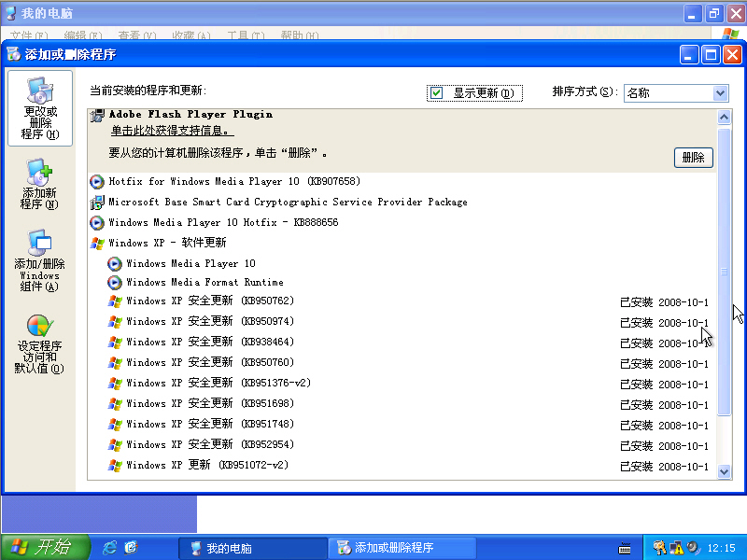Click the Hotfix for Windows Media Player 10 icon
The height and width of the screenshot is (560, 747).
(x=97, y=181)
